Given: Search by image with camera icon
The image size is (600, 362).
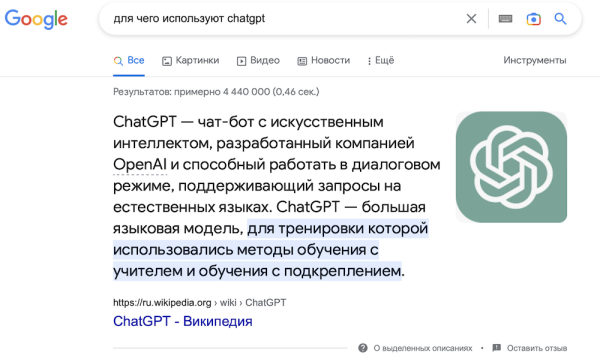Looking at the screenshot, I should 533,19.
